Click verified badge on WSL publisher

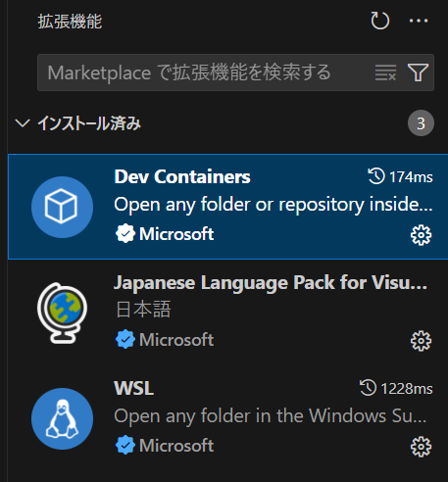coord(125,446)
